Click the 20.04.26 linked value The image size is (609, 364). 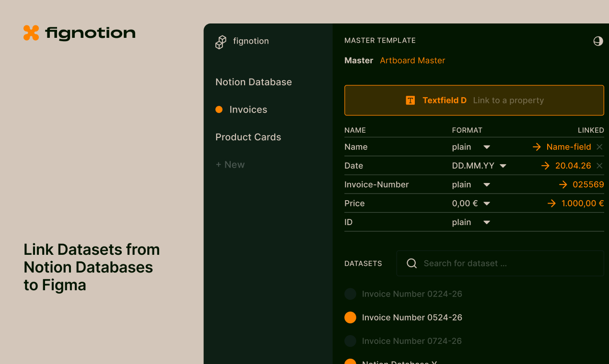573,166
